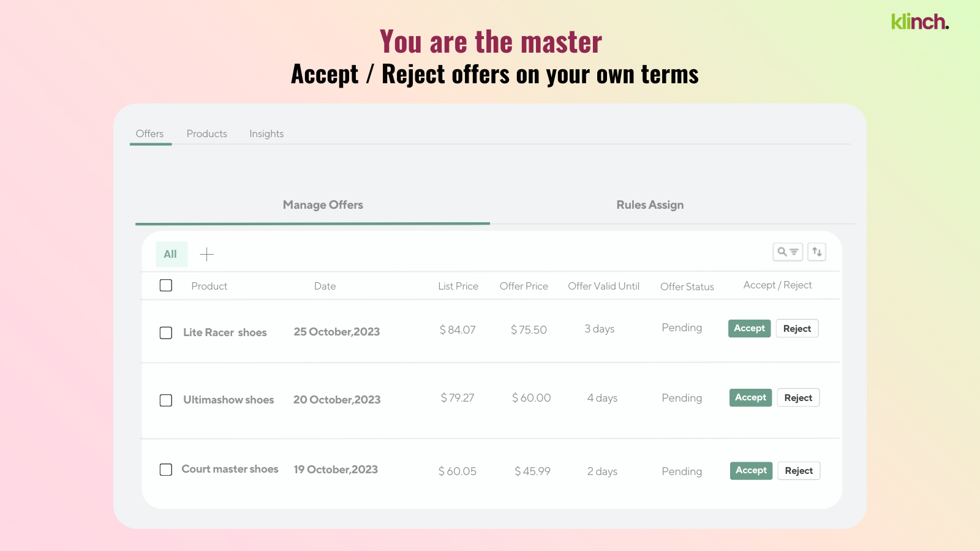The height and width of the screenshot is (551, 980).
Task: Click the plus icon to add view
Action: 207,254
